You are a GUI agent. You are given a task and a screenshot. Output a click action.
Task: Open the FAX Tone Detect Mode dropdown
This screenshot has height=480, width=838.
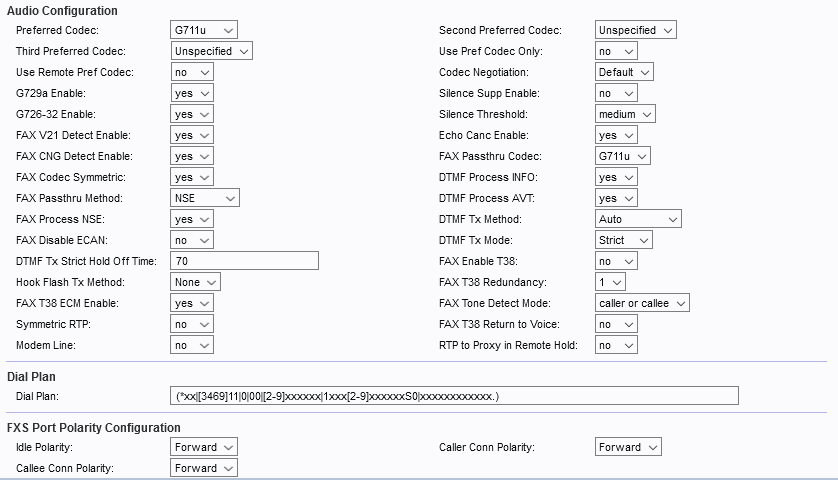(642, 303)
